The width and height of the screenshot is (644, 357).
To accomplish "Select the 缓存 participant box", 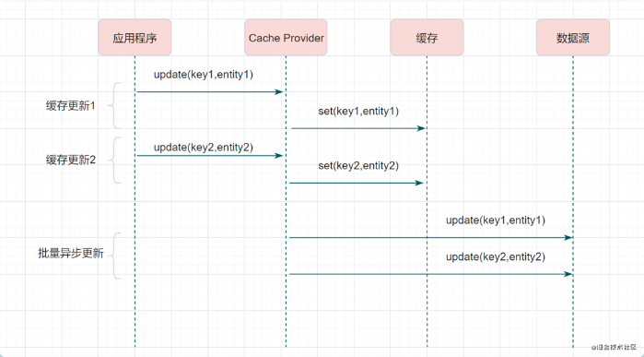I will 427,38.
